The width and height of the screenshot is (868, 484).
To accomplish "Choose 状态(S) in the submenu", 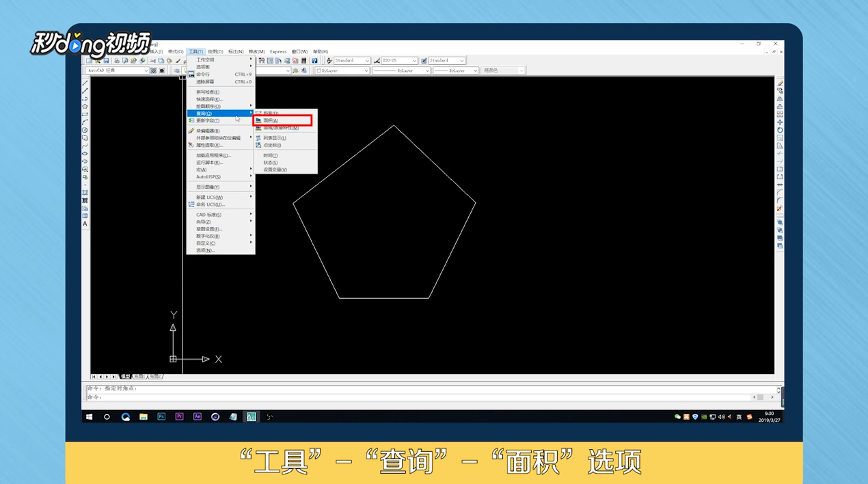I will [286, 163].
